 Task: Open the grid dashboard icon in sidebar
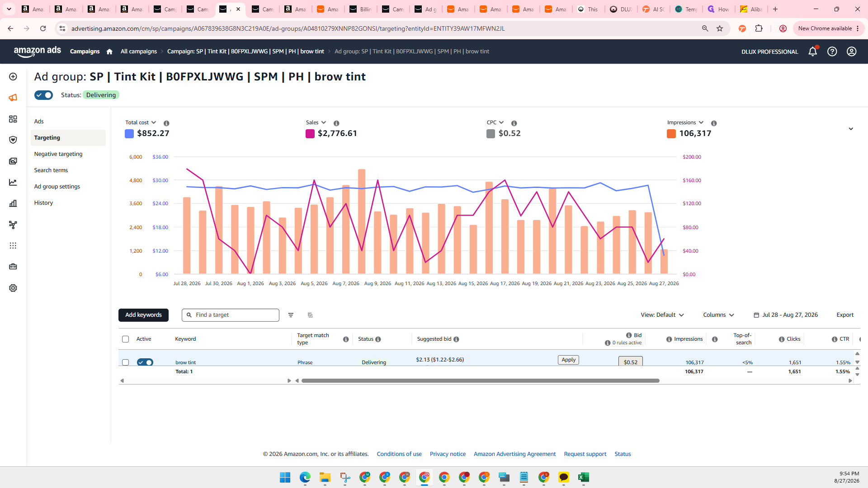[x=13, y=119]
